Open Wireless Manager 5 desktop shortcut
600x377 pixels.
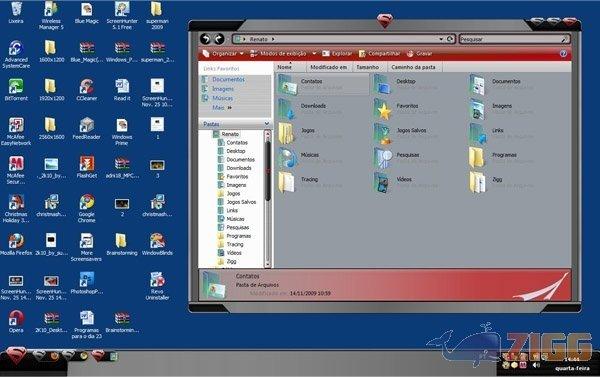pyautogui.click(x=51, y=15)
